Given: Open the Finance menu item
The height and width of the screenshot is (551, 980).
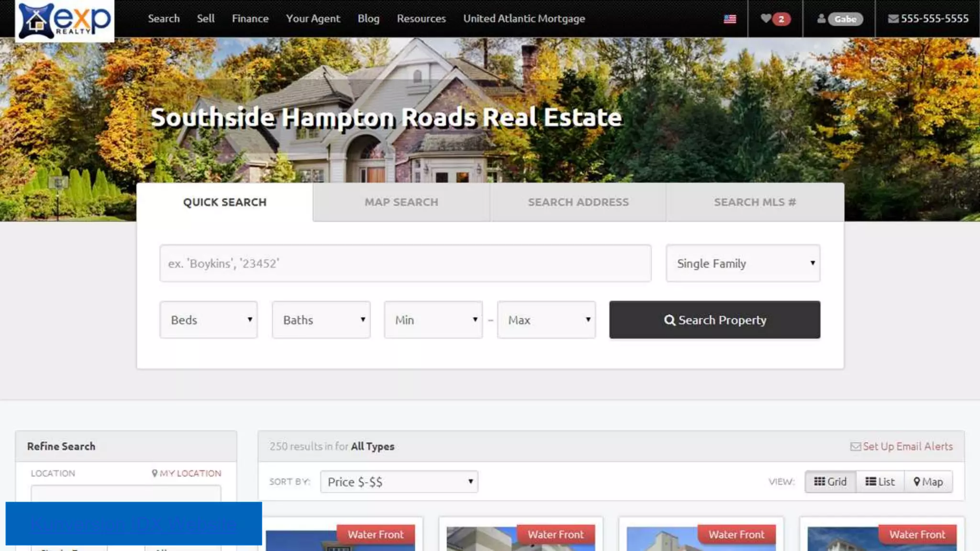Looking at the screenshot, I should point(250,19).
